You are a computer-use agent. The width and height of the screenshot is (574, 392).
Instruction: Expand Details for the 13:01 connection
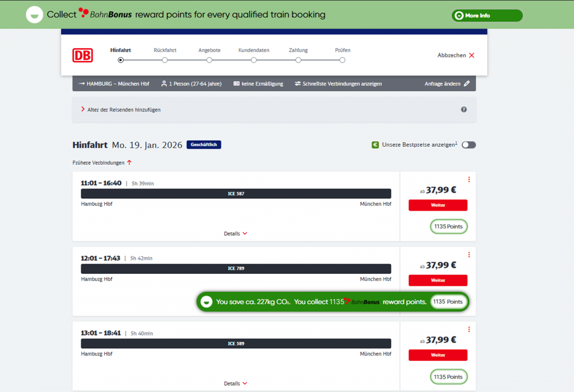click(235, 384)
